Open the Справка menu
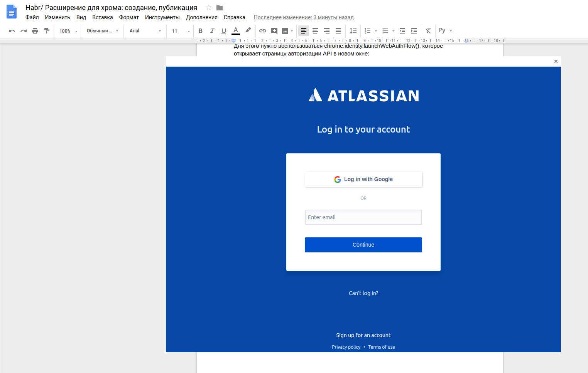 (234, 17)
